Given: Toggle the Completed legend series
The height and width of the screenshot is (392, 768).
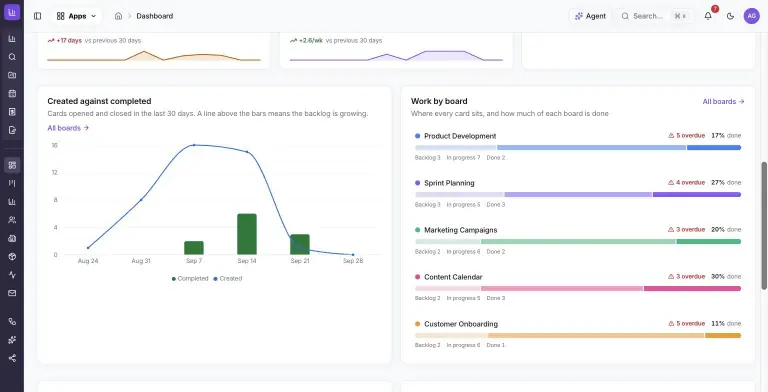Looking at the screenshot, I should pyautogui.click(x=190, y=278).
